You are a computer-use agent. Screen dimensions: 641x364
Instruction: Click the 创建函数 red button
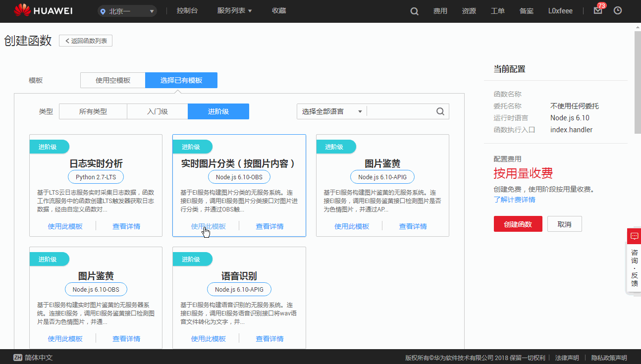point(518,224)
